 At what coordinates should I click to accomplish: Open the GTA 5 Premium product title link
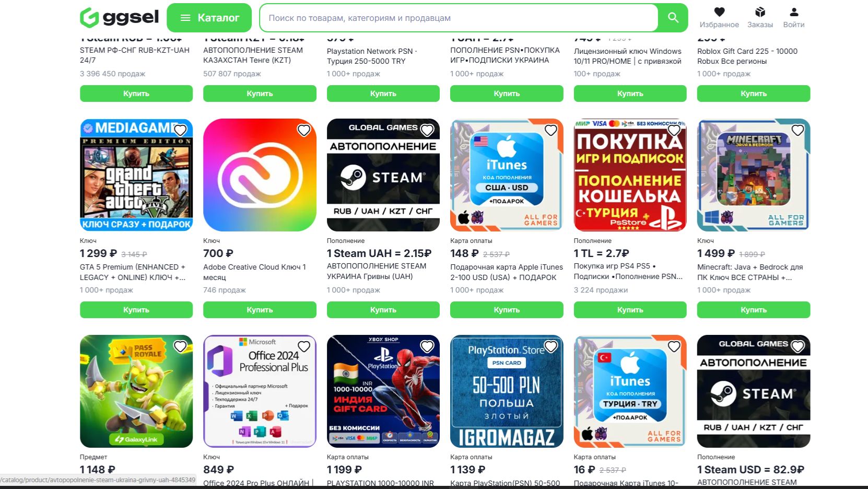[x=133, y=272]
